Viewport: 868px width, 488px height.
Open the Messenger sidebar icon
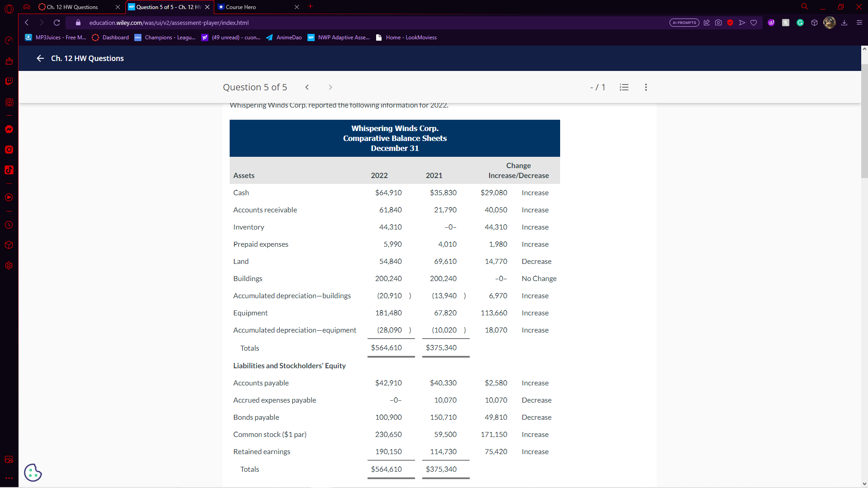(9, 129)
